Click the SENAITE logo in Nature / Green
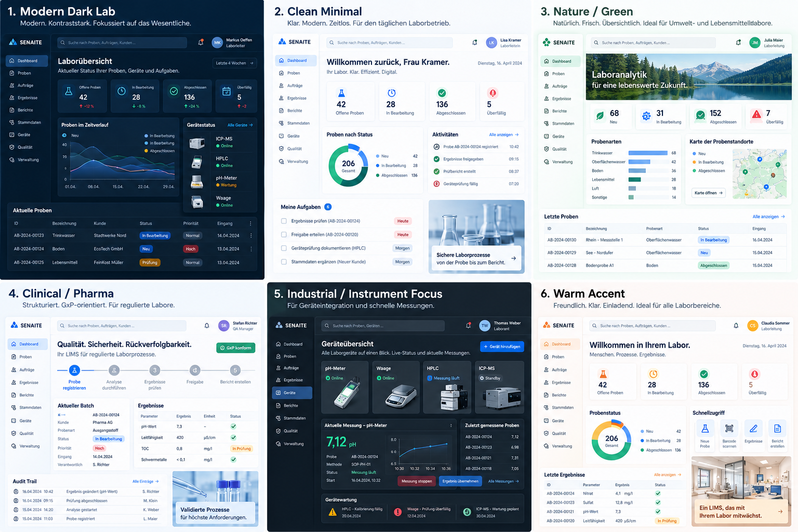798x532 pixels. pos(558,43)
